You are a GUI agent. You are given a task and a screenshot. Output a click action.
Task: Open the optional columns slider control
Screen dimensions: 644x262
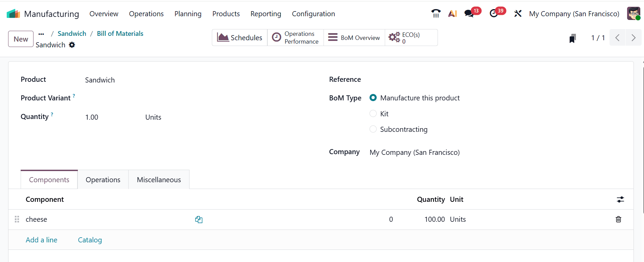pos(620,199)
